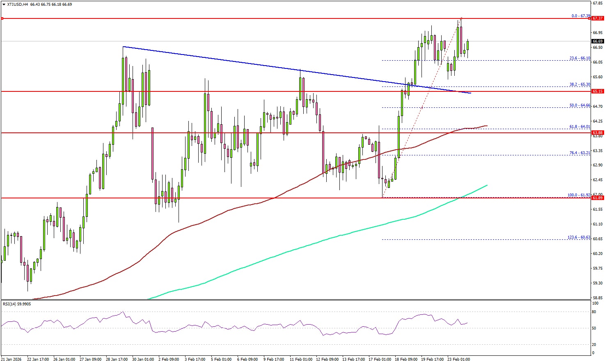Click the 23 Feb 01:00 time label
Screen dimensions: 607x364
[x=458, y=359]
